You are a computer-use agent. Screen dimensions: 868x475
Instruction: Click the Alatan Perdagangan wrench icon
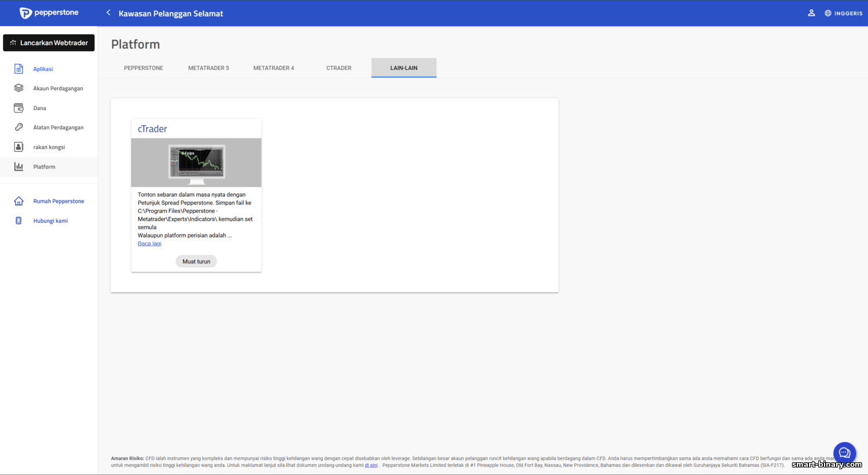coord(19,127)
